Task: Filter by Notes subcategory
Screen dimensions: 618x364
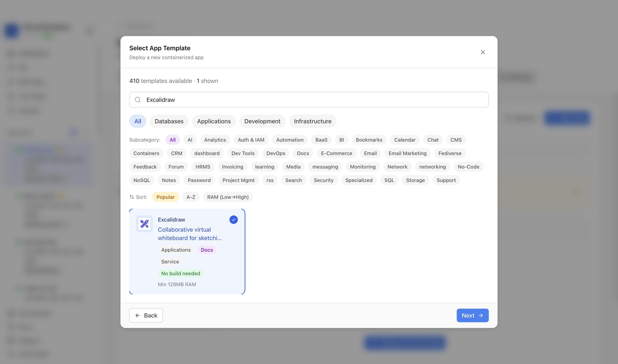Action: pos(169,180)
